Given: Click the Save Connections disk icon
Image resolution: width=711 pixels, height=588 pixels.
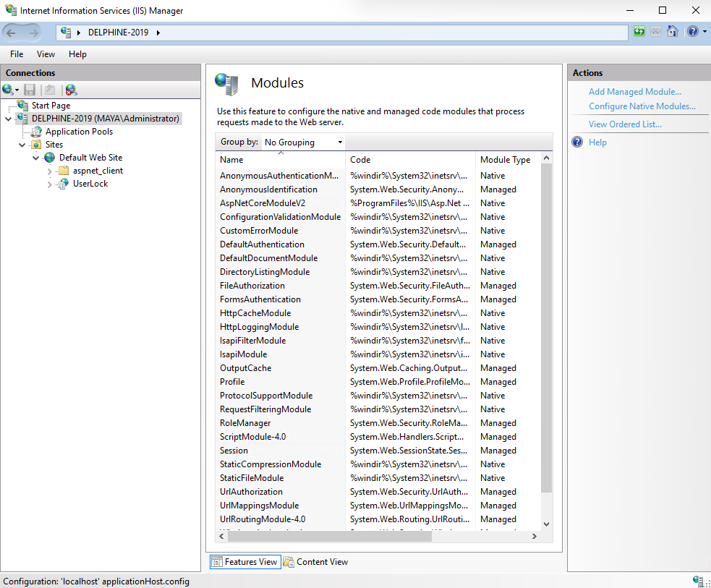Looking at the screenshot, I should [x=30, y=90].
